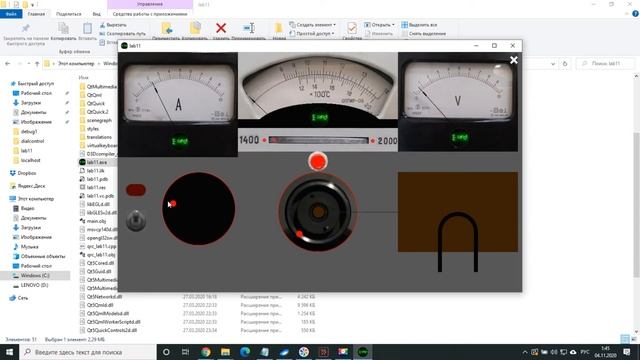Click the lamp in the brown box
Screen dimensions: 640x360
tap(458, 242)
